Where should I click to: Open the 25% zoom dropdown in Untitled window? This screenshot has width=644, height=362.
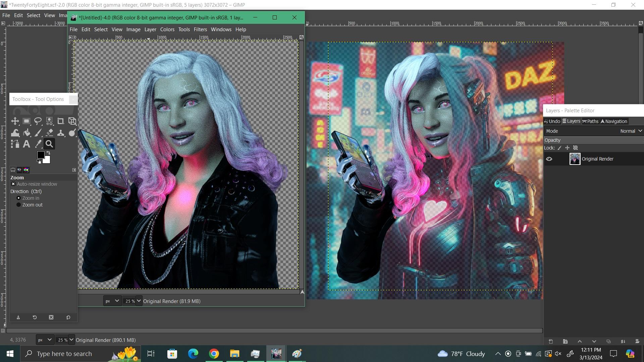(139, 301)
